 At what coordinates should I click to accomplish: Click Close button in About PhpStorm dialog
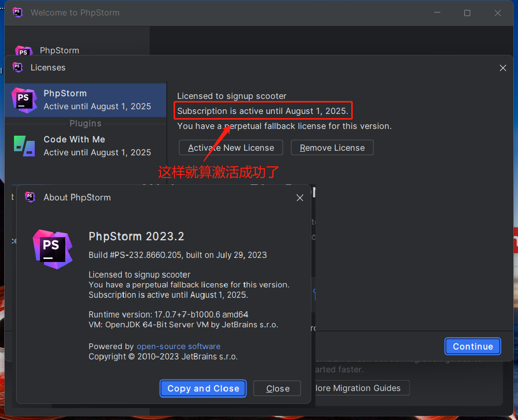pos(277,388)
